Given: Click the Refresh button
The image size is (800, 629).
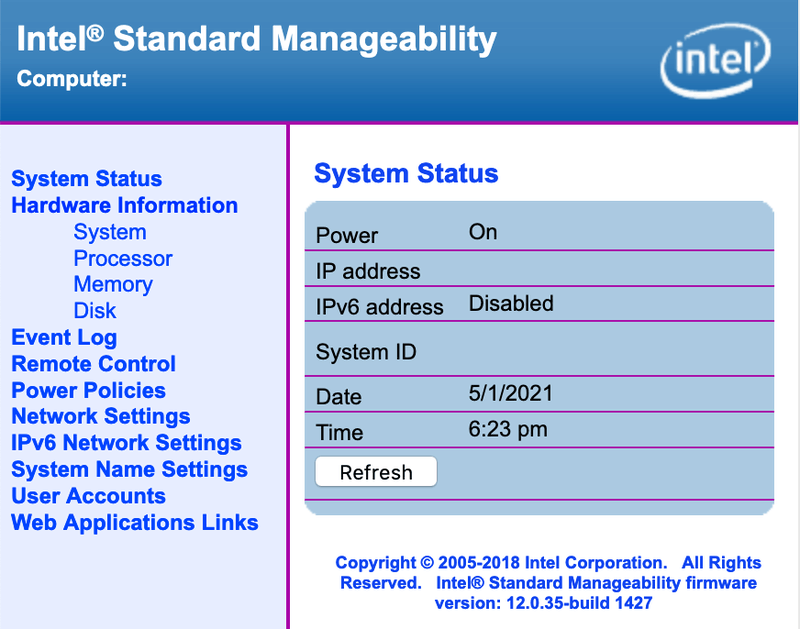Looking at the screenshot, I should coord(376,472).
